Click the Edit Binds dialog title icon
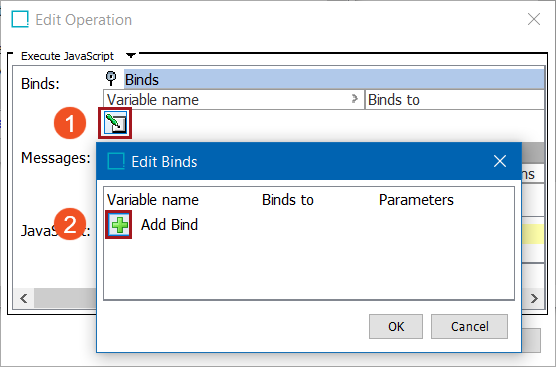 pyautogui.click(x=116, y=161)
